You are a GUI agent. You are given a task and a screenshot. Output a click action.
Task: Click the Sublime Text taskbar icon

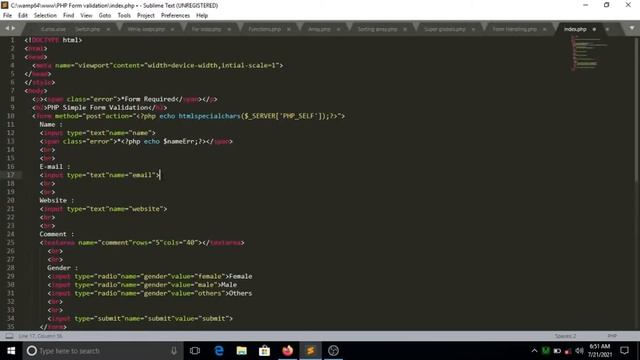(x=310, y=351)
